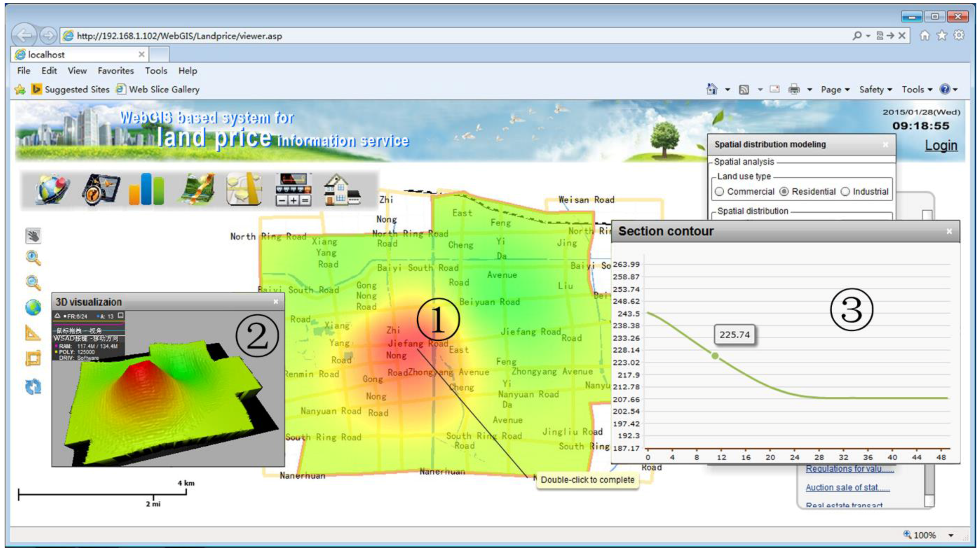The image size is (980, 552).
Task: Click the compatibility view broken page icon
Action: point(880,36)
